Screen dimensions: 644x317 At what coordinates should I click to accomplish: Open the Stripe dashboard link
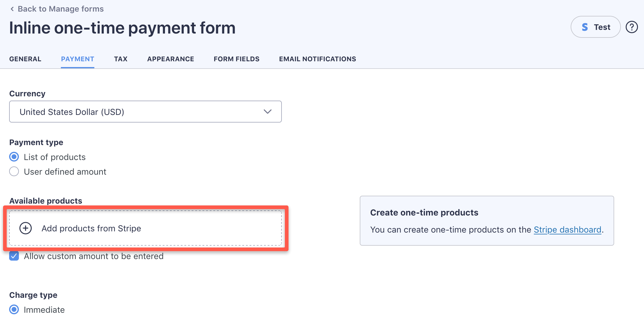(x=568, y=230)
